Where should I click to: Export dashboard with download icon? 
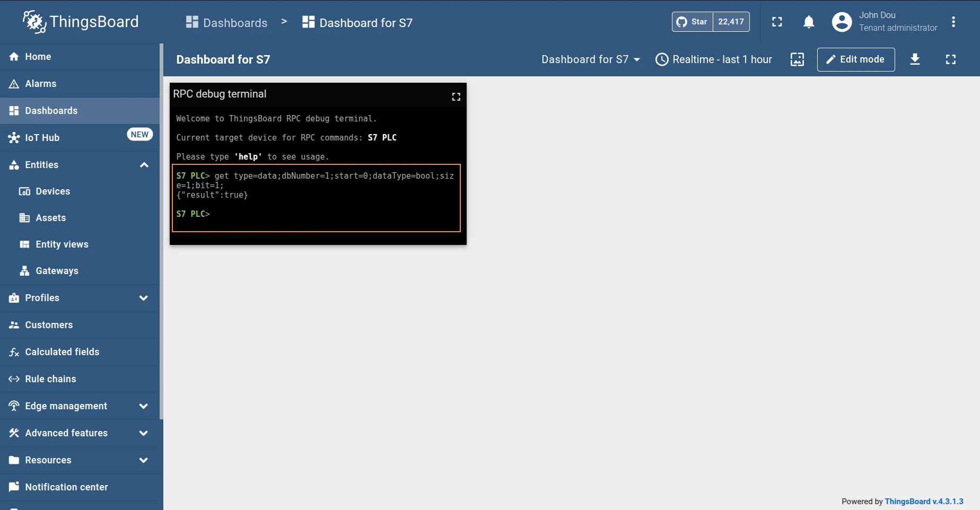tap(915, 59)
